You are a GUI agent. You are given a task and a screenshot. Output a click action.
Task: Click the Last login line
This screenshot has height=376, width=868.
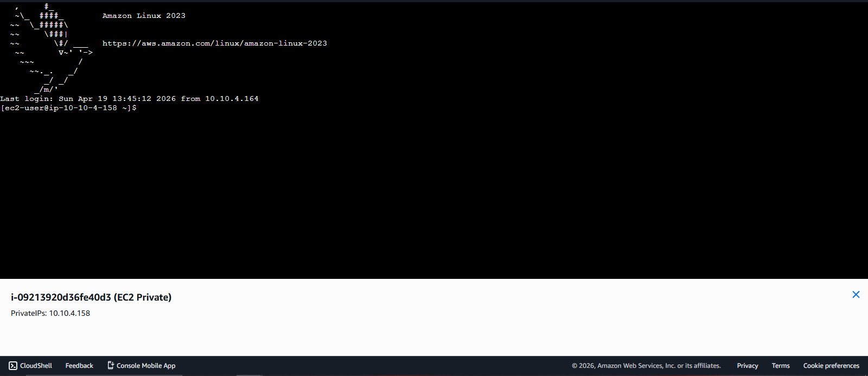[x=129, y=99]
